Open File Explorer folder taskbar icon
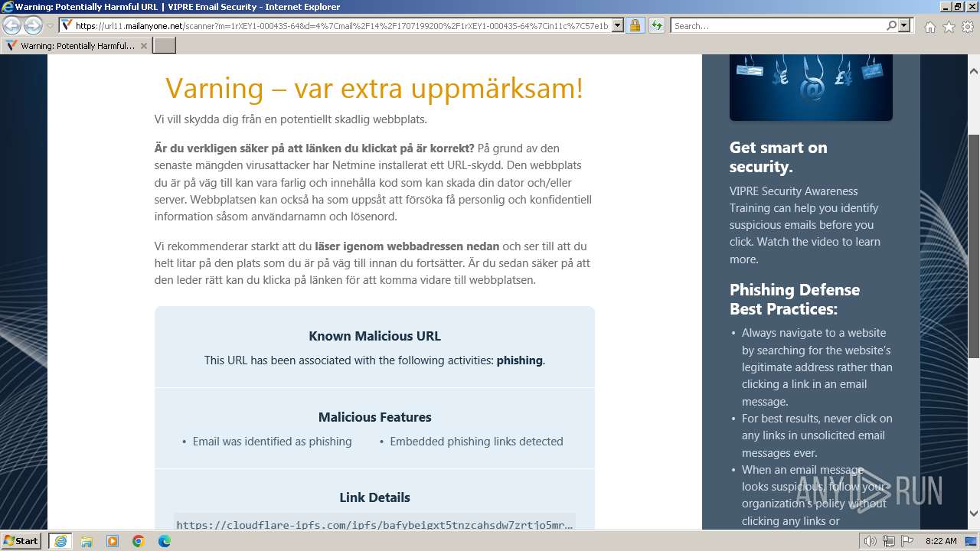The image size is (980, 551). pyautogui.click(x=87, y=541)
